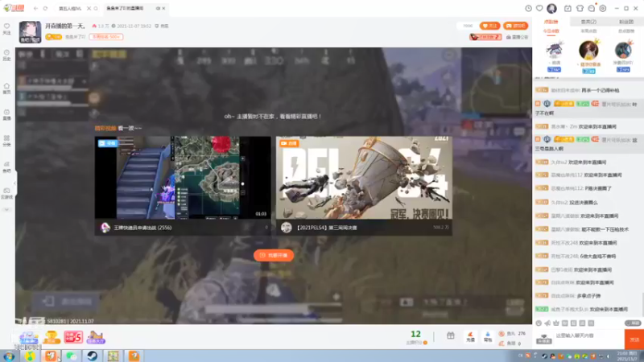Viewport: 644px width, 362px height.
Task: Click the left-ranked fan avatar with silver crown
Action: 555,51
